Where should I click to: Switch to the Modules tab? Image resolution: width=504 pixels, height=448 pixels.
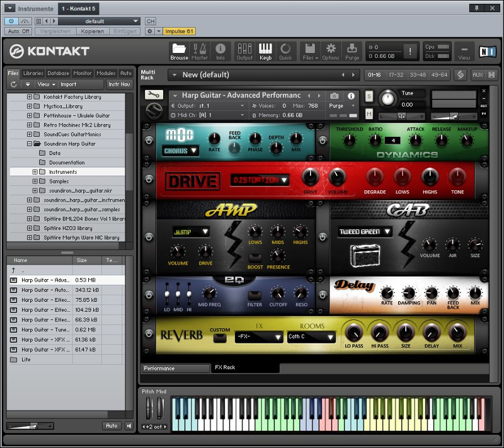click(x=106, y=73)
